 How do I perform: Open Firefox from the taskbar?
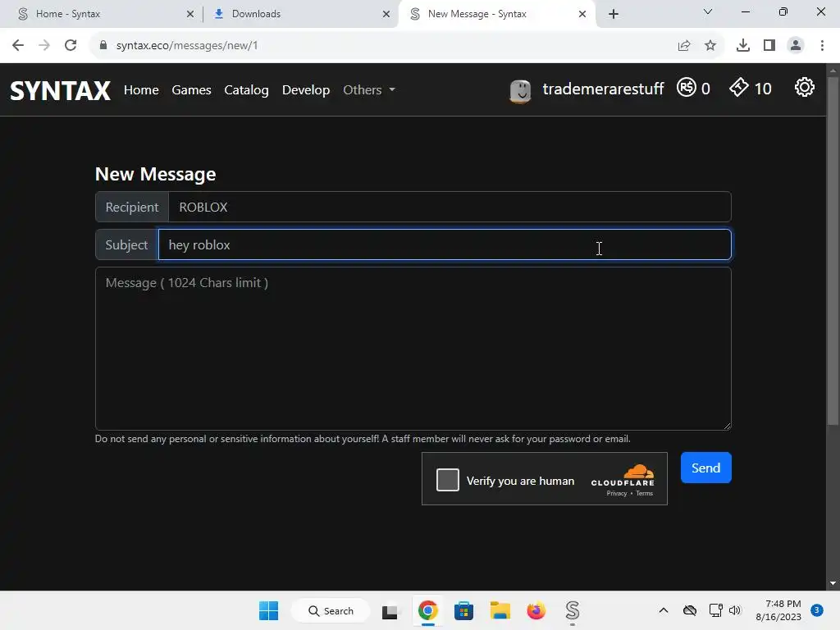(x=536, y=610)
